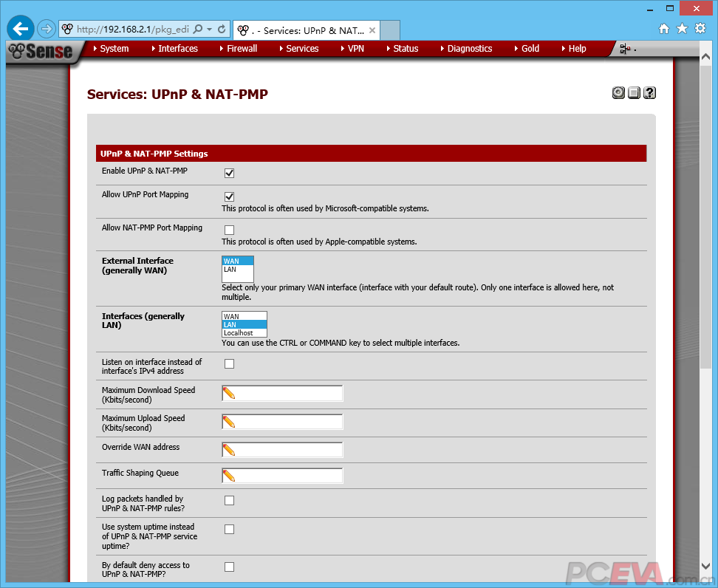Image resolution: width=718 pixels, height=588 pixels.
Task: Open the log entries icon
Action: pyautogui.click(x=634, y=92)
